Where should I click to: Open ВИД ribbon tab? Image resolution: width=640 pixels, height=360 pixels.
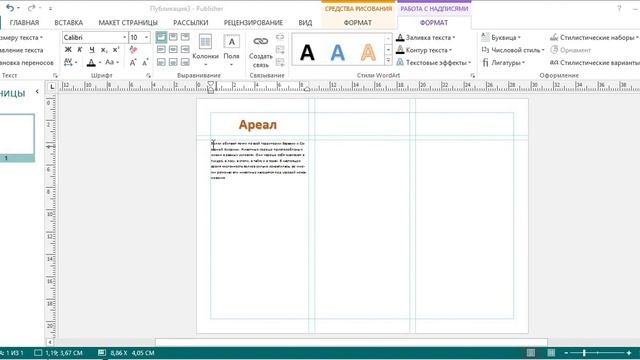[x=305, y=23]
